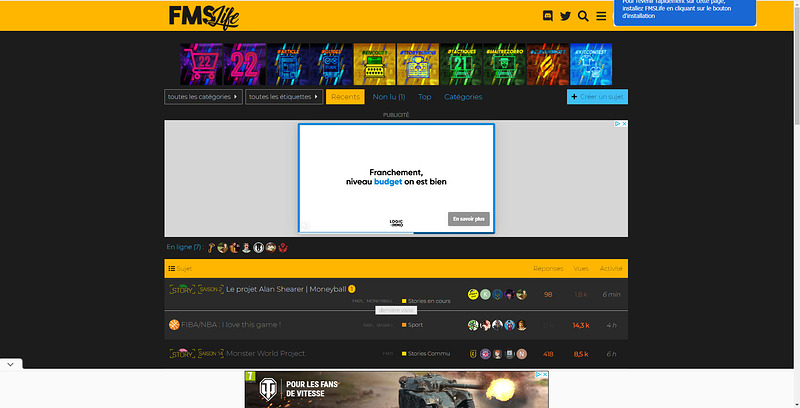
Task: Open the green K avatar on Moneyball row
Action: pyautogui.click(x=485, y=294)
